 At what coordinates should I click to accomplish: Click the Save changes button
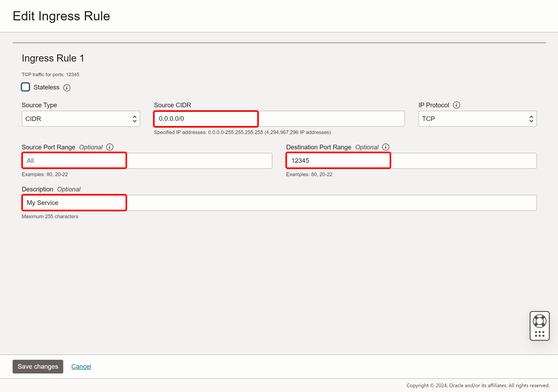pos(38,366)
